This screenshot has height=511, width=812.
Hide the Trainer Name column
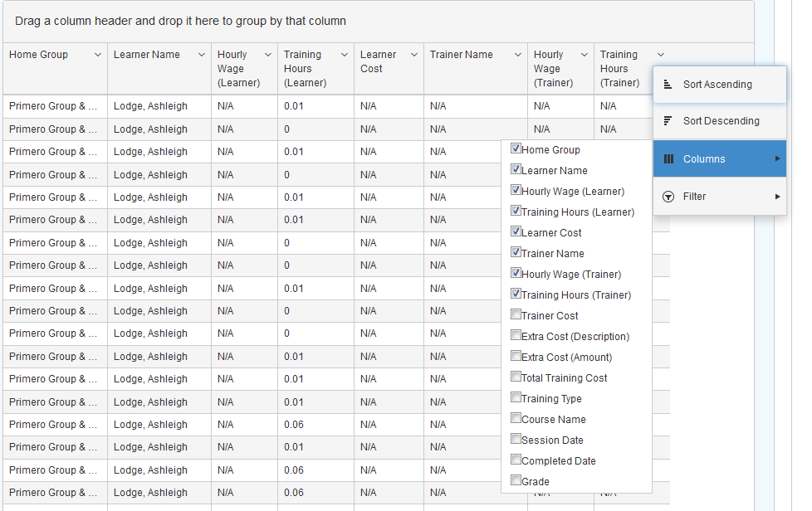coord(516,253)
